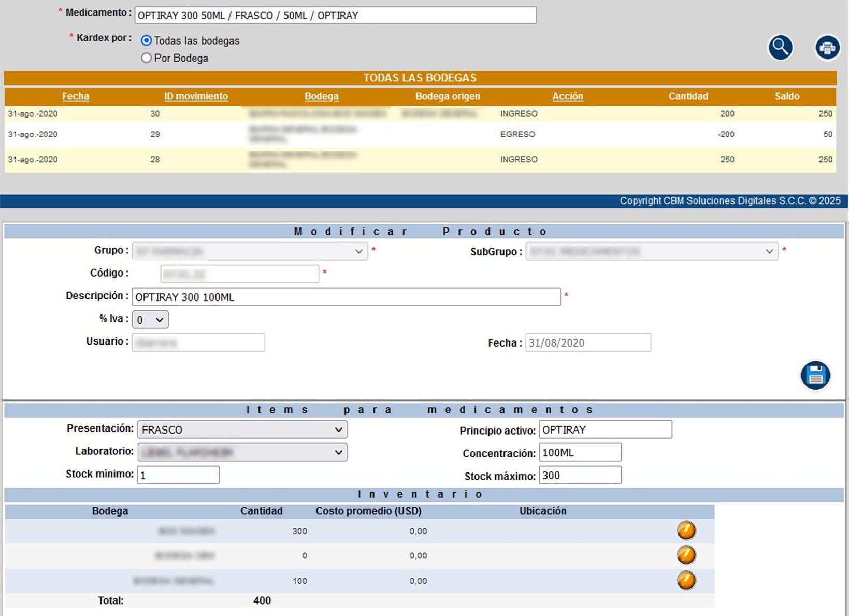
Task: Expand the Laboratorio dropdown
Action: pos(242,452)
